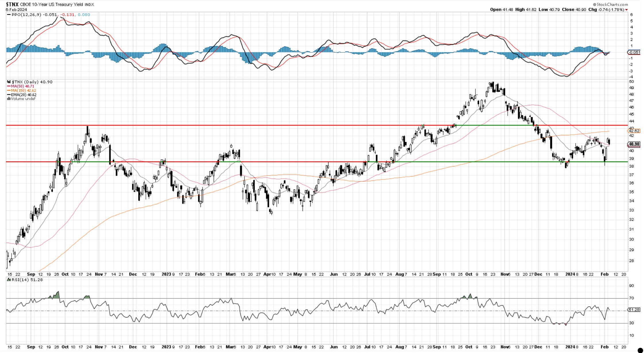Image resolution: width=644 pixels, height=353 pixels.
Task: Click the black dot at bottom-right corner
Action: [x=640, y=350]
